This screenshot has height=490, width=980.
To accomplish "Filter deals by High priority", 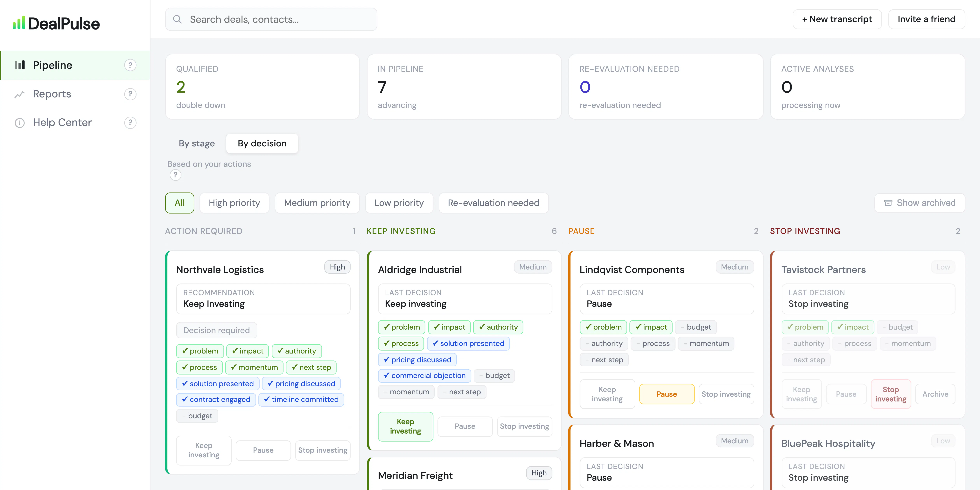I will point(234,203).
